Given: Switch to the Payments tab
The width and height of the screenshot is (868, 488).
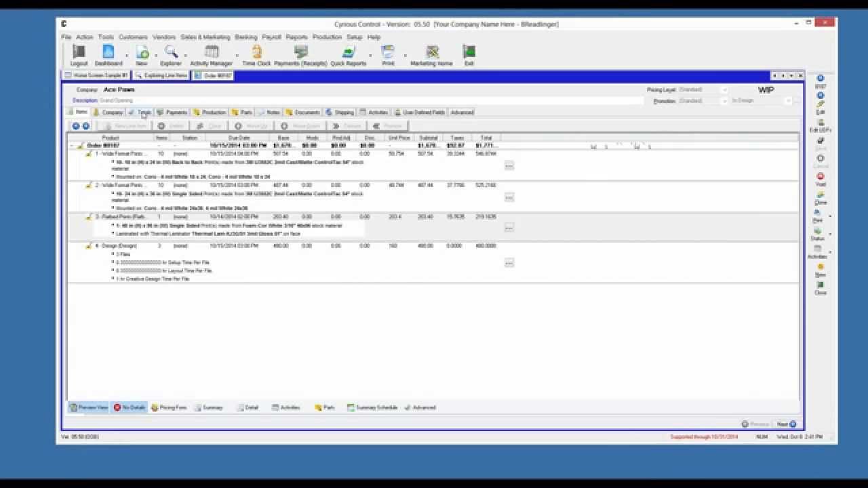Looking at the screenshot, I should [x=172, y=113].
